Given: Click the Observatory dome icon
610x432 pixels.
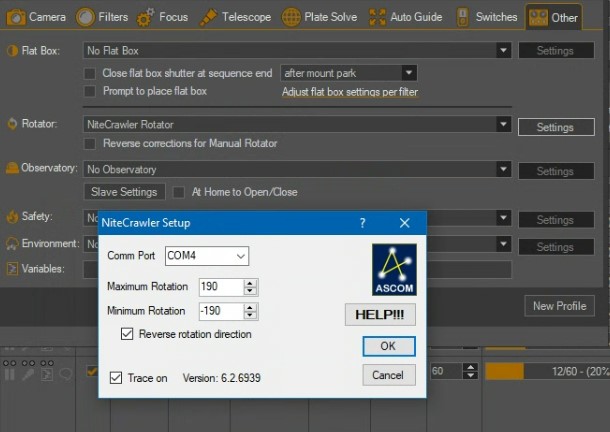Looking at the screenshot, I should pyautogui.click(x=12, y=168).
